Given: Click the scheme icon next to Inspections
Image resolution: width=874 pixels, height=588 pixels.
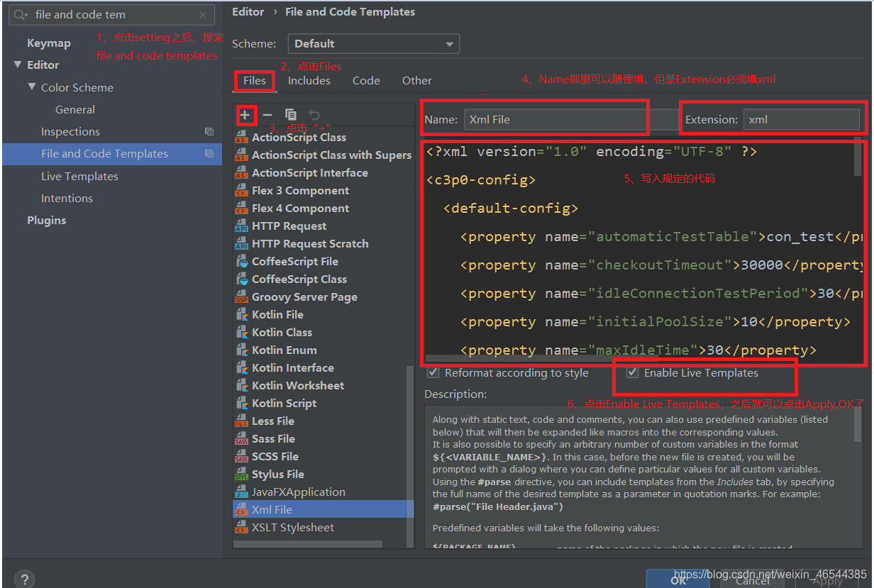Looking at the screenshot, I should 209,131.
